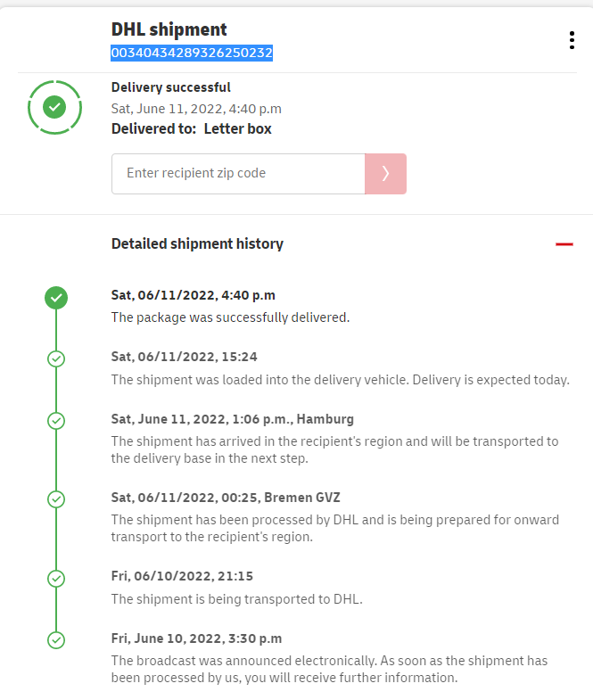The height and width of the screenshot is (700, 593).
Task: Click the checkmark beside the Bremen GVZ entry
Action: click(56, 498)
